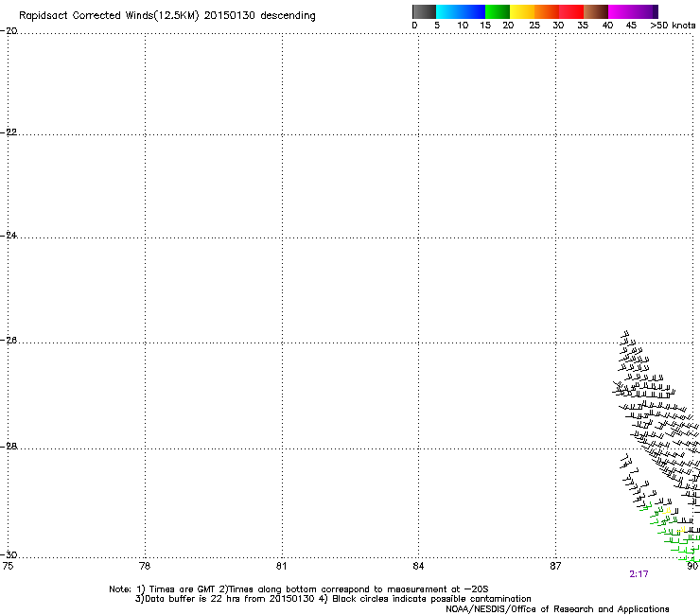Click the latitude label '-28'
Image resolution: width=700 pixels, height=615 pixels.
pos(9,446)
